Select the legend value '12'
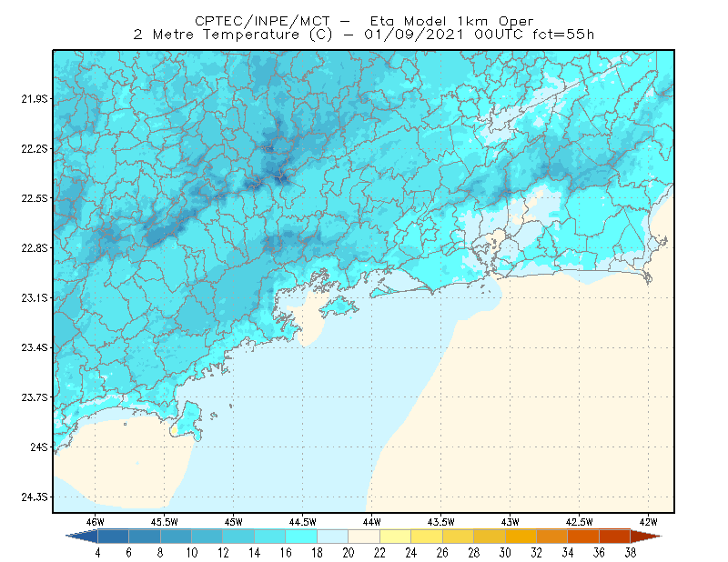Viewport: 728px width, 562px height. point(223,553)
